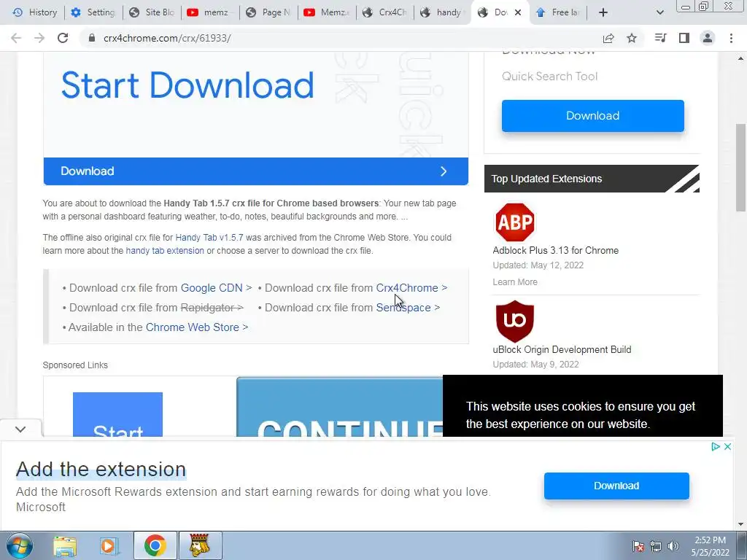Click the Start Download ad heading

(x=187, y=85)
